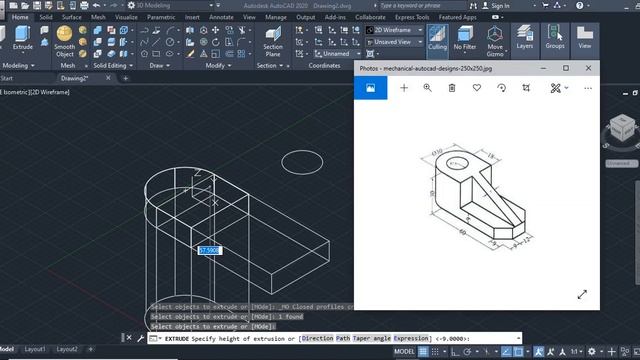This screenshot has height=360, width=640.
Task: Click the Move Gizmo button
Action: click(x=495, y=41)
